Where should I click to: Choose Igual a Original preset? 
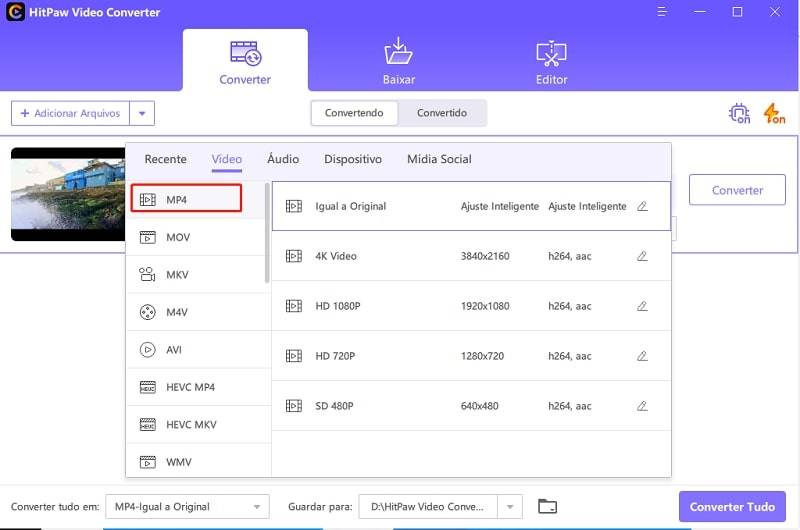pyautogui.click(x=471, y=206)
